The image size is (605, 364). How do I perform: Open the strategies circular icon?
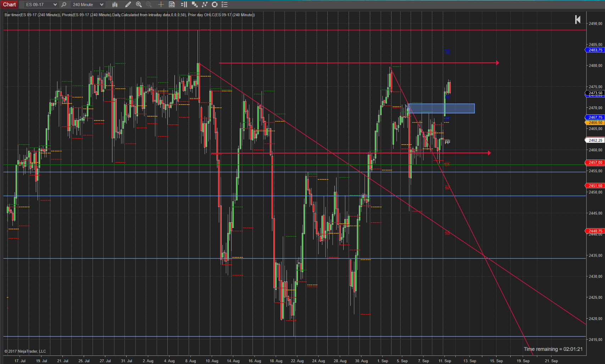[x=215, y=5]
